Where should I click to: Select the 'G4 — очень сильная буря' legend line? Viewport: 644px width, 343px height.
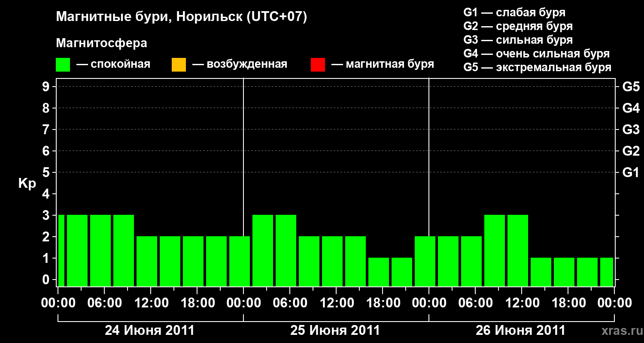click(x=537, y=54)
